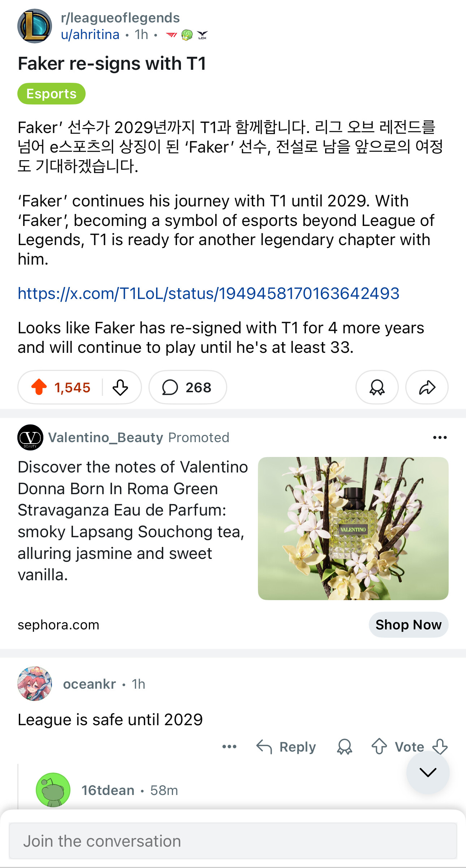This screenshot has height=868, width=466.
Task: View oceankr's avatar profile
Action: coord(35,684)
